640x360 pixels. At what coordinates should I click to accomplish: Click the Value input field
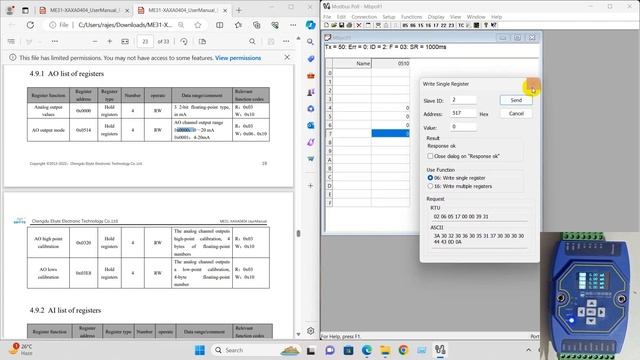[463, 127]
